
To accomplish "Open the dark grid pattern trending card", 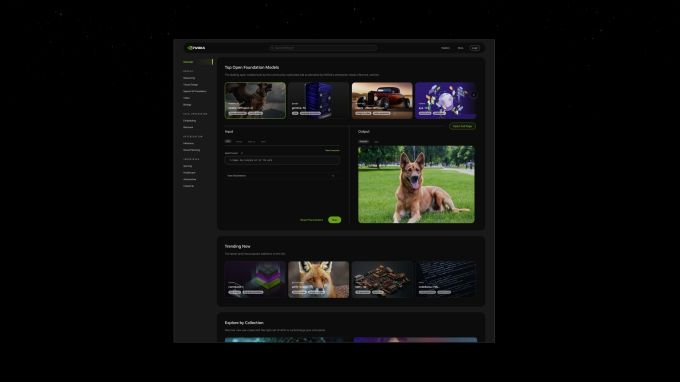I will tap(445, 279).
